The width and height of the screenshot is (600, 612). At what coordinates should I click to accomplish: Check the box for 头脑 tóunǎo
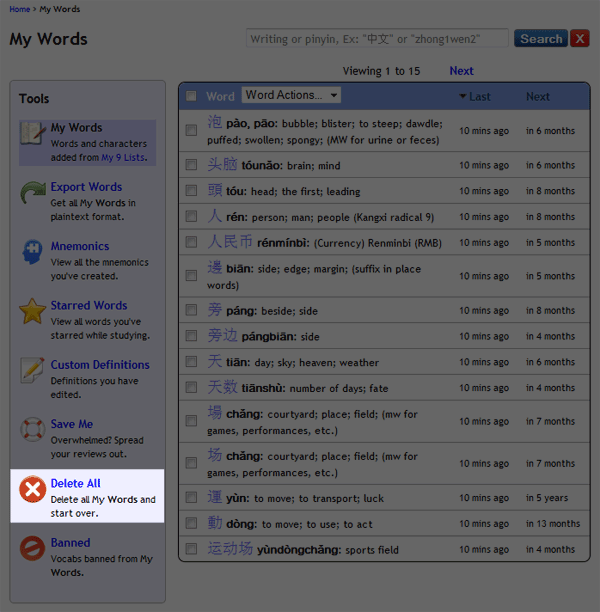tap(191, 165)
